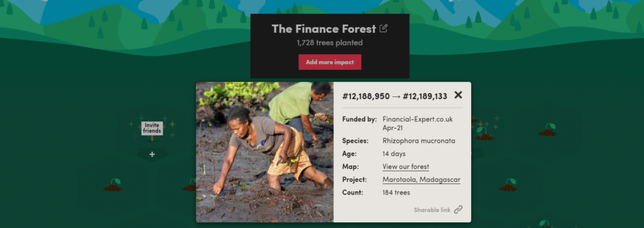The width and height of the screenshot is (644, 228).
Task: Select the seedling right of popup near bottom
Action: tap(508, 185)
